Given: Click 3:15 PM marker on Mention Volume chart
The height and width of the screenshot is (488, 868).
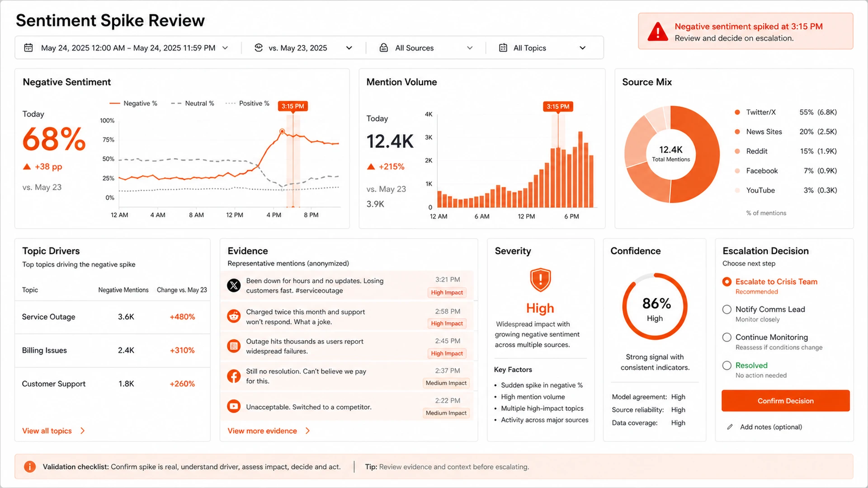Looking at the screenshot, I should (x=558, y=107).
